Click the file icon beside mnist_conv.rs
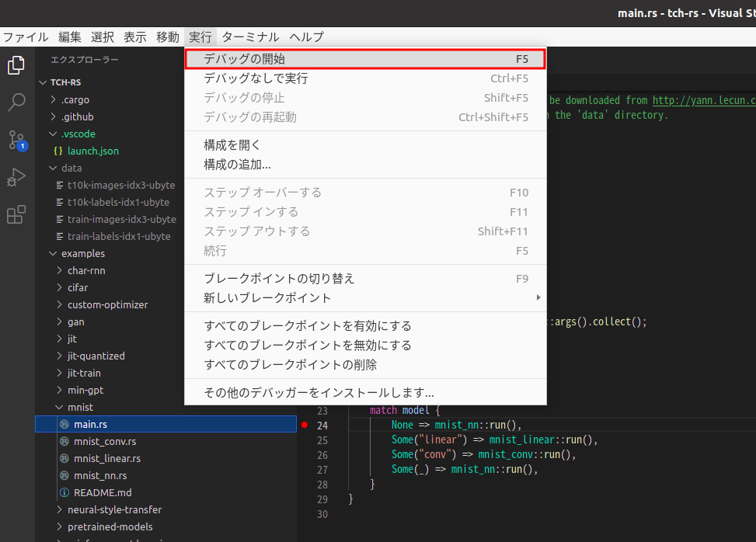The height and width of the screenshot is (542, 756). (63, 441)
